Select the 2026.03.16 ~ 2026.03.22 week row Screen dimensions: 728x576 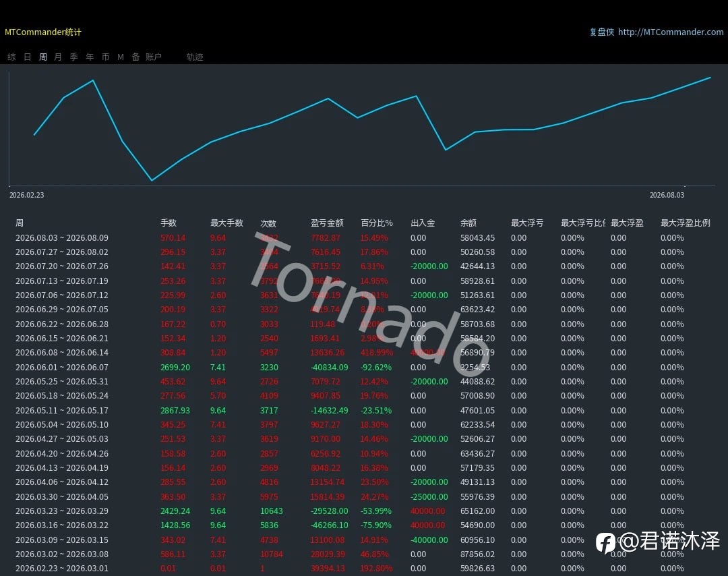click(363, 525)
